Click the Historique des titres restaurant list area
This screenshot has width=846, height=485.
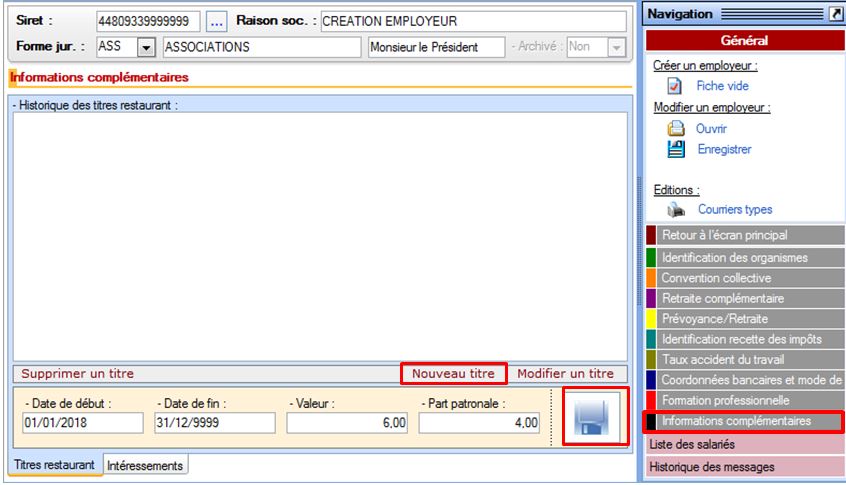320,236
